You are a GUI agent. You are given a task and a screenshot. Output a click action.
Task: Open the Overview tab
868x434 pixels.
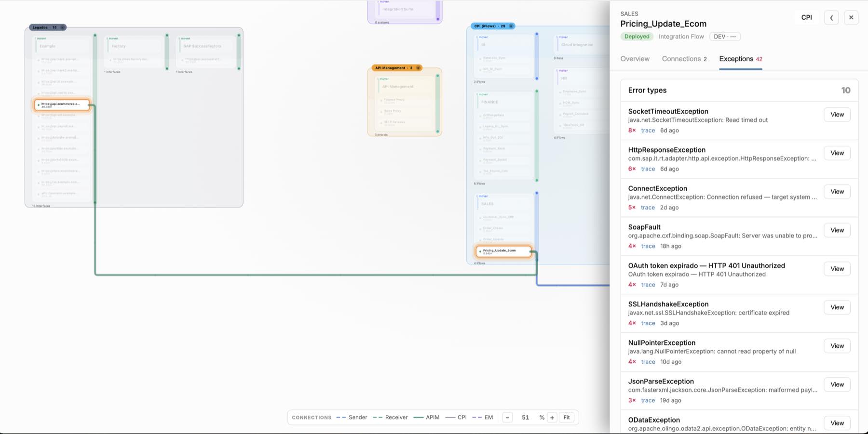pos(635,59)
